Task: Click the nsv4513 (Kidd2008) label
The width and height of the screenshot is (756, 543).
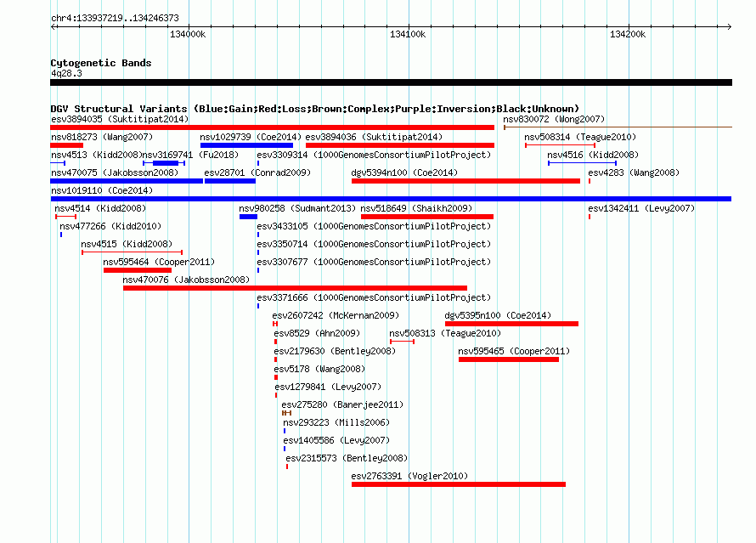Action: click(97, 155)
